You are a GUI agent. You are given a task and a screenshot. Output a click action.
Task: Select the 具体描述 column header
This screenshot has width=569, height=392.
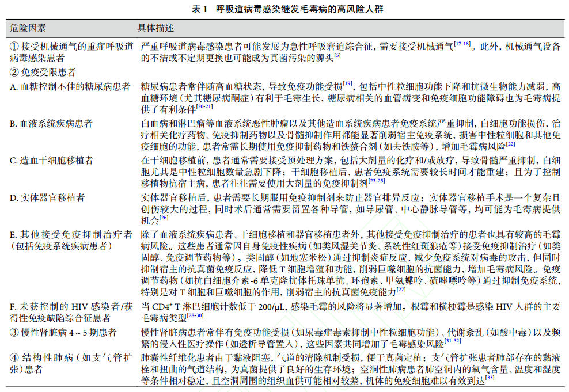tap(155, 28)
